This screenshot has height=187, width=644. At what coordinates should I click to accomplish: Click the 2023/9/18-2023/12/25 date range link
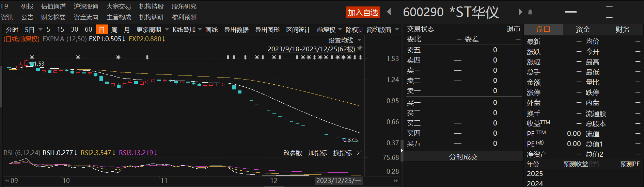coord(311,49)
